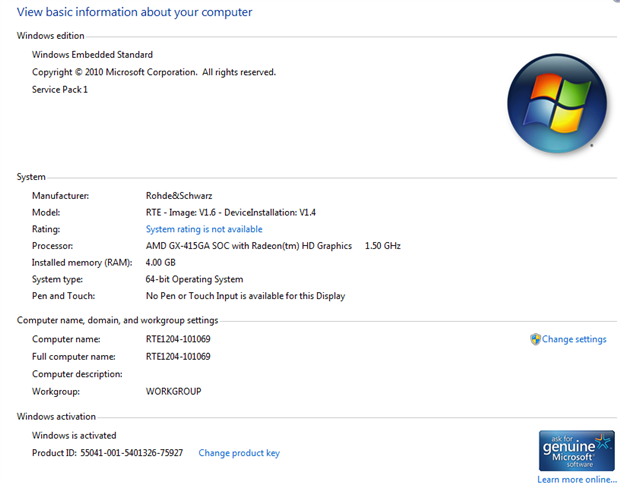Click the Pen and Touch: label

(x=63, y=296)
